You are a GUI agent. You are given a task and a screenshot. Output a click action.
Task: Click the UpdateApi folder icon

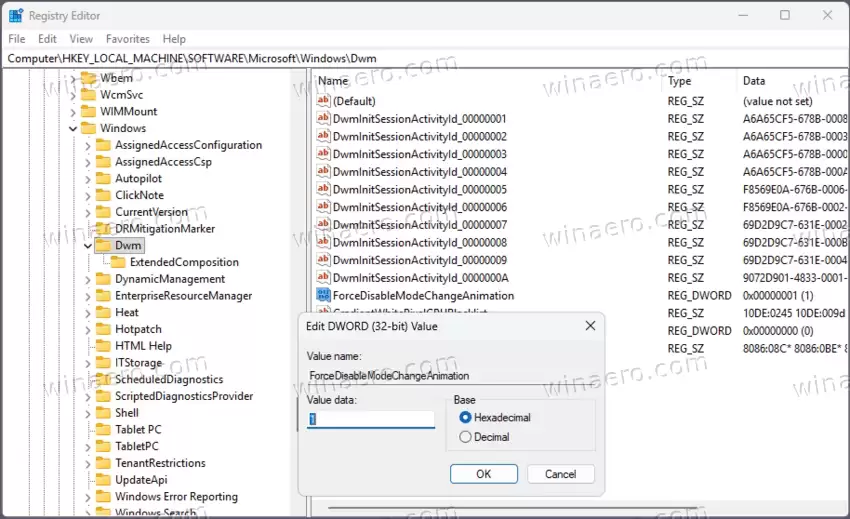coord(103,480)
